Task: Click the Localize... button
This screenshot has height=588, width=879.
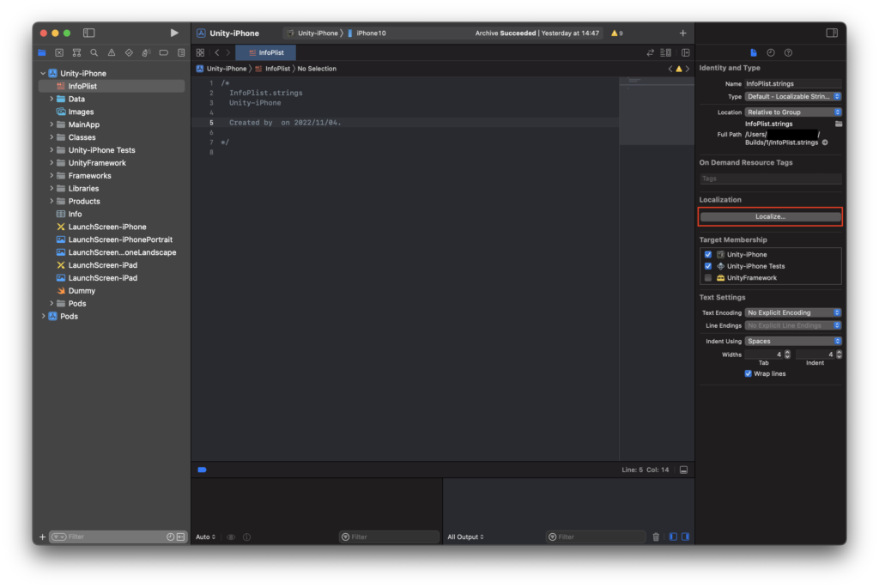Action: [770, 216]
